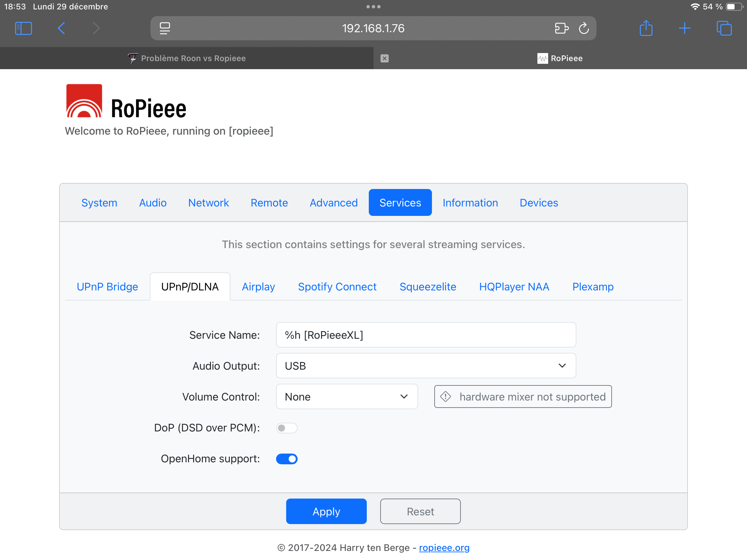This screenshot has width=747, height=560.
Task: Reload the page with refresh icon
Action: pos(584,28)
